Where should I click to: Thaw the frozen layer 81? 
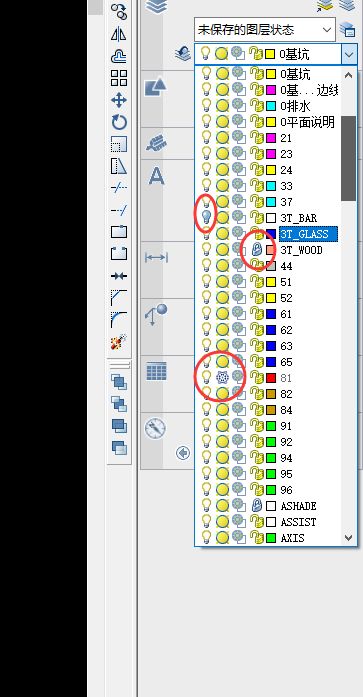(222, 378)
